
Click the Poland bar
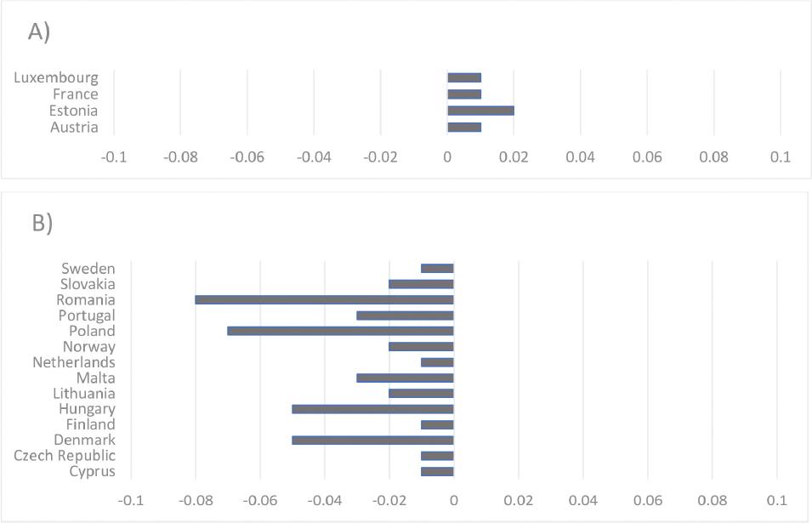coord(340,331)
